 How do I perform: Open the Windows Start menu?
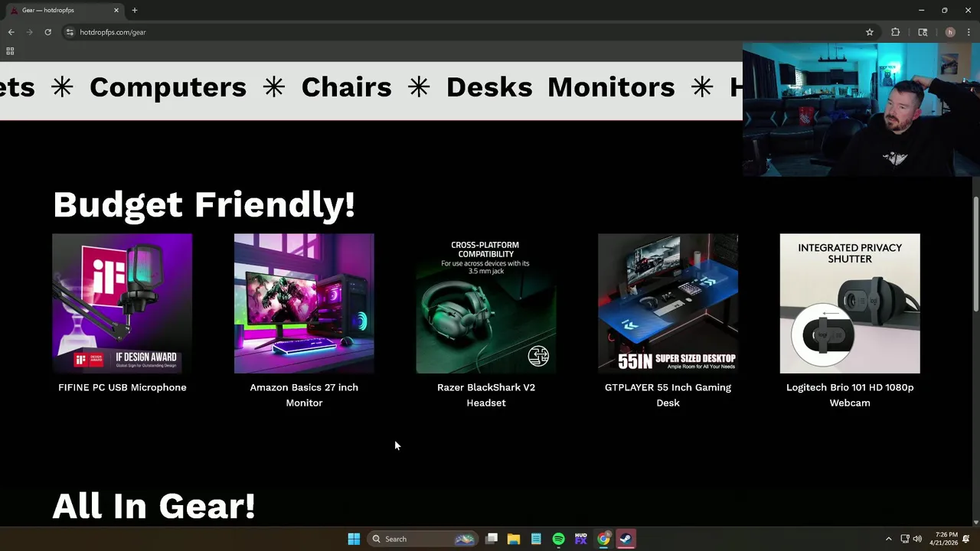[x=354, y=539]
